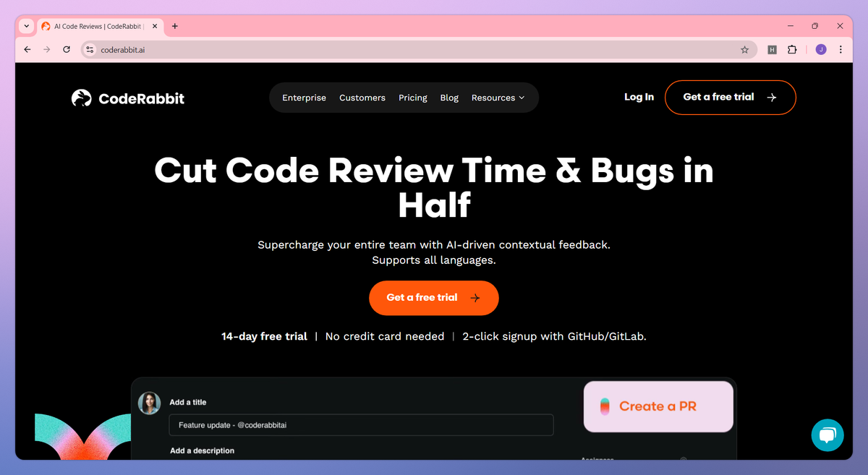Bookmark this page with star icon
Image resolution: width=868 pixels, height=475 pixels.
tap(744, 50)
